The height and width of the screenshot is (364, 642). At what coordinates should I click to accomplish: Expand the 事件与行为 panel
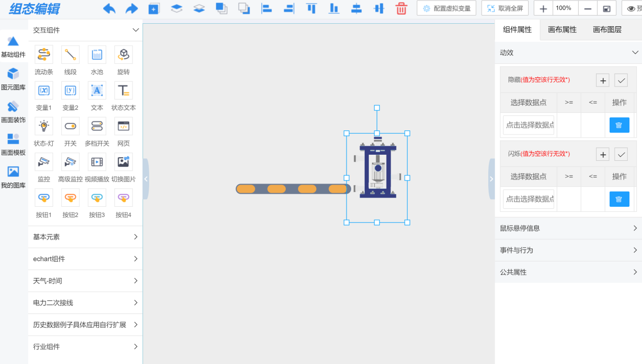coord(568,250)
